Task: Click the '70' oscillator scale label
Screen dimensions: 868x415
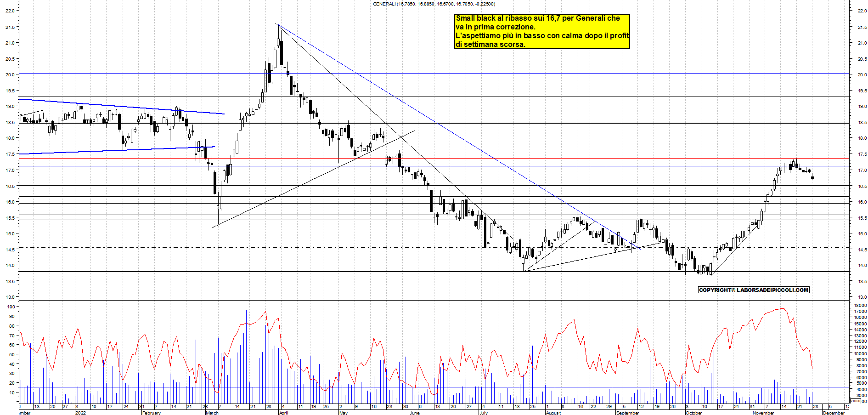Action: [12, 335]
